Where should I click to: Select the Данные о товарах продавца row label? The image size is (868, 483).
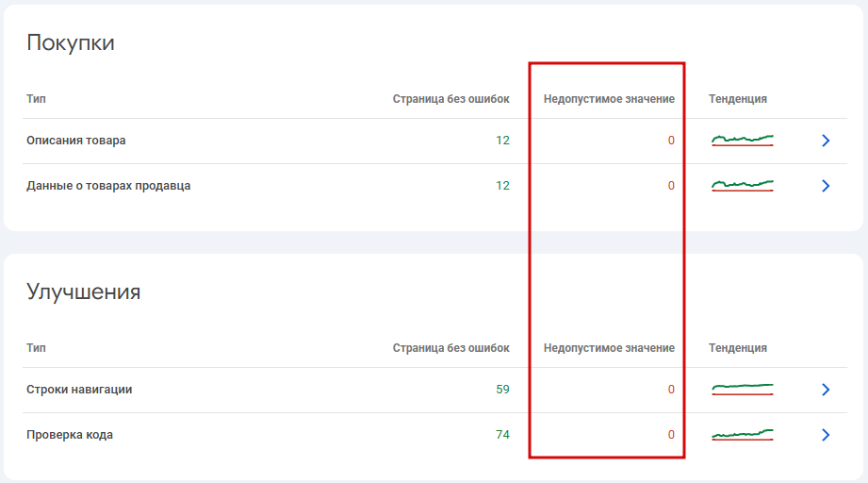(108, 186)
